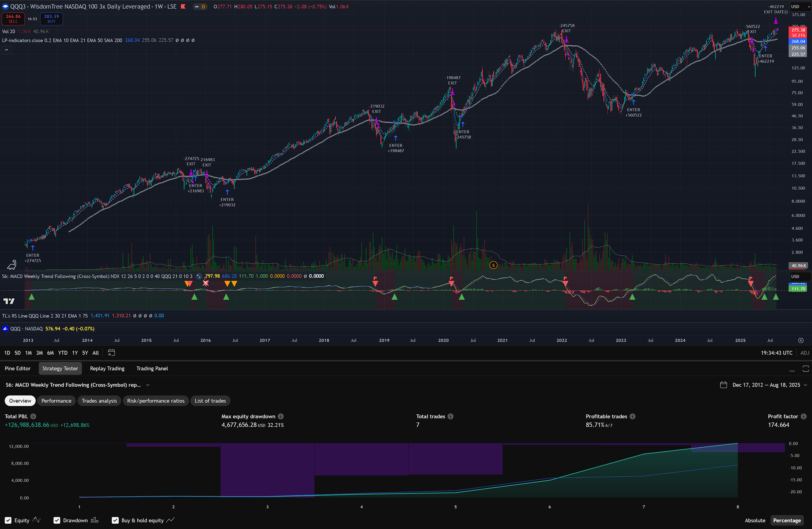Set time range to 5Y
The width and height of the screenshot is (812, 529).
point(85,352)
